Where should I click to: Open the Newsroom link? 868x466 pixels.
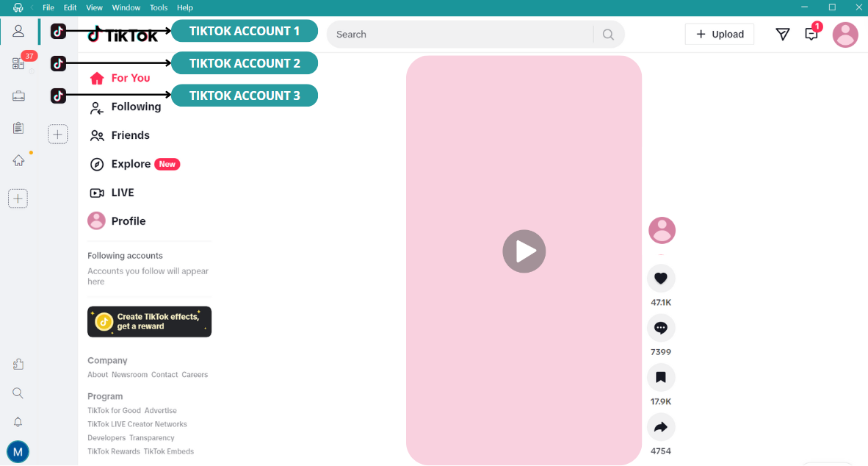click(x=129, y=375)
